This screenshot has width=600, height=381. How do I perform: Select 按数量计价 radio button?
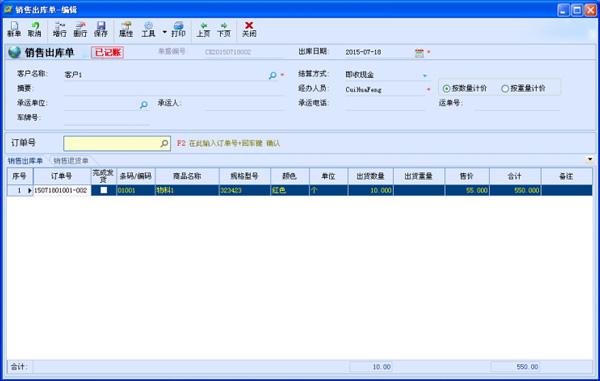(x=446, y=89)
